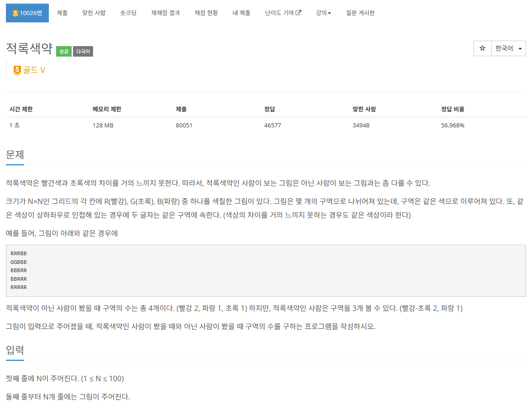Click the 다국어 badge next to 적록색약
This screenshot has width=532, height=410.
point(83,51)
